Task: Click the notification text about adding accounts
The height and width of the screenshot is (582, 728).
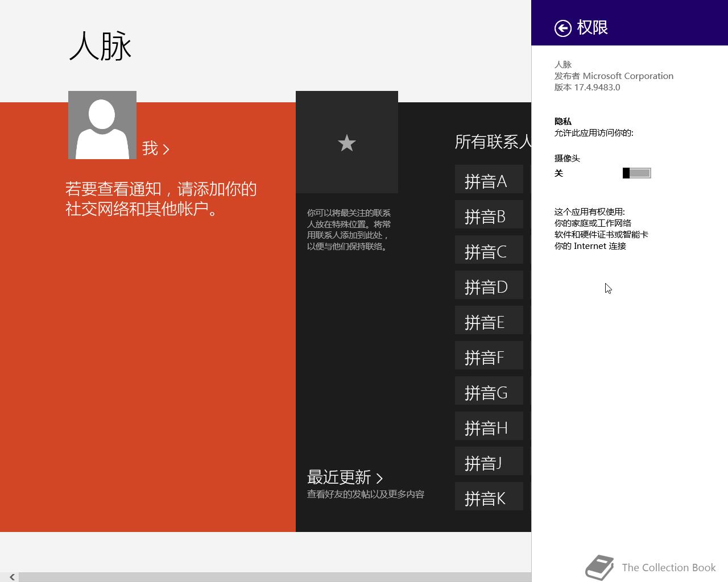Action: (161, 199)
